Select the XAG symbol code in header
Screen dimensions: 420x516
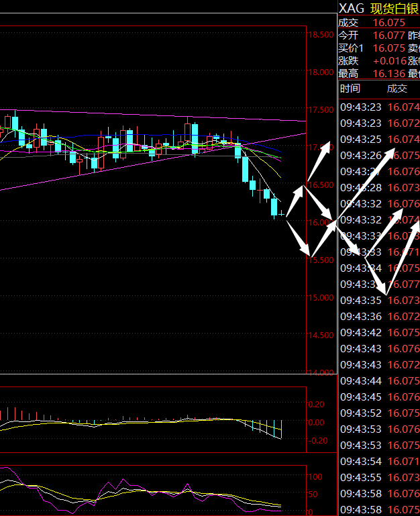pyautogui.click(x=352, y=9)
